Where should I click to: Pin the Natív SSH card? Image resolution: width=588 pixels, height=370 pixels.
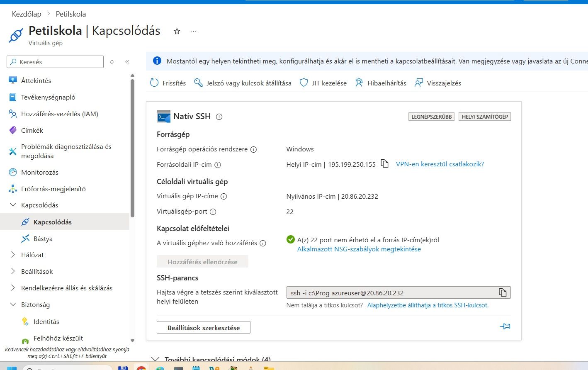(x=505, y=326)
